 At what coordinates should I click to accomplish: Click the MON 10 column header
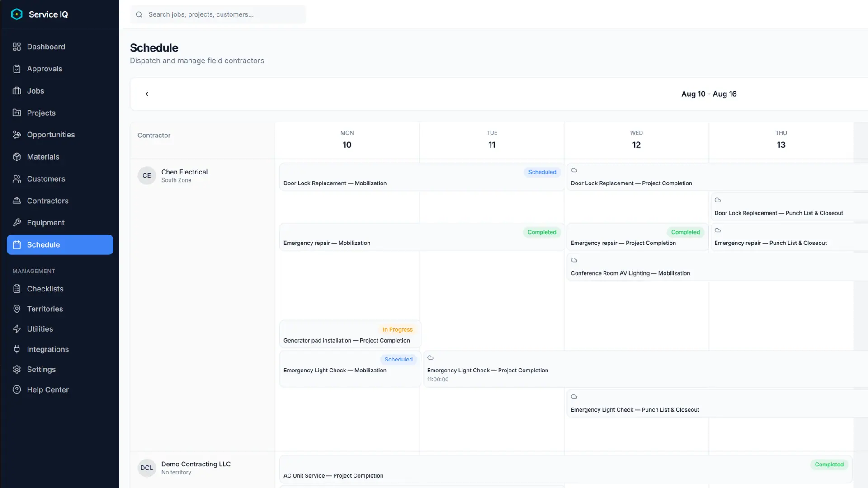(x=347, y=140)
